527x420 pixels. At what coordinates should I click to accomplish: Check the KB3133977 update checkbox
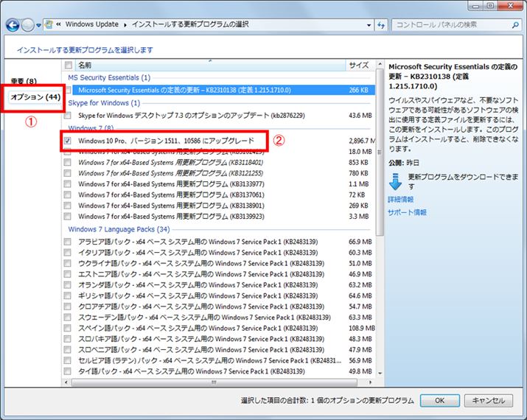tap(68, 183)
